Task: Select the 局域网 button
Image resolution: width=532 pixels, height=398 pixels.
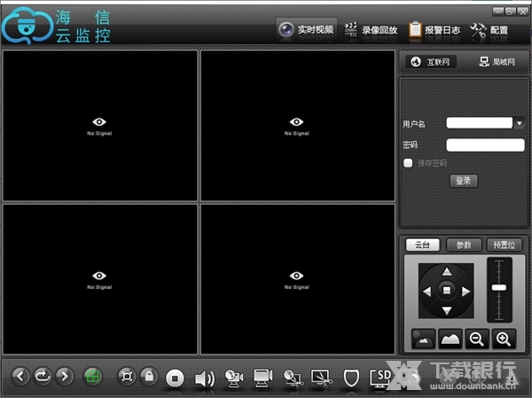Action: [496, 62]
